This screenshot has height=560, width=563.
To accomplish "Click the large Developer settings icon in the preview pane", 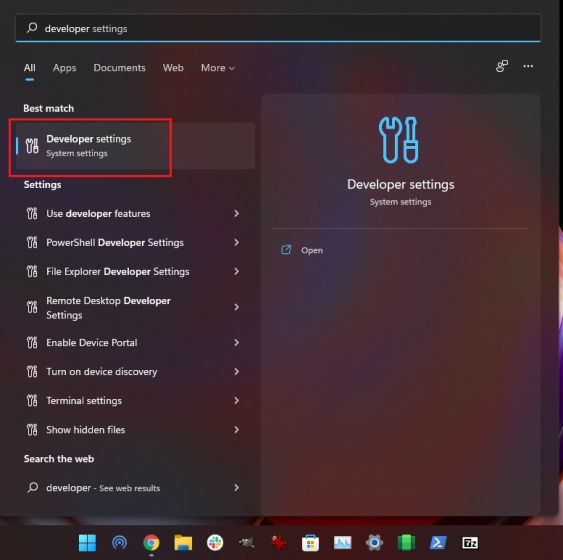I will click(x=399, y=140).
